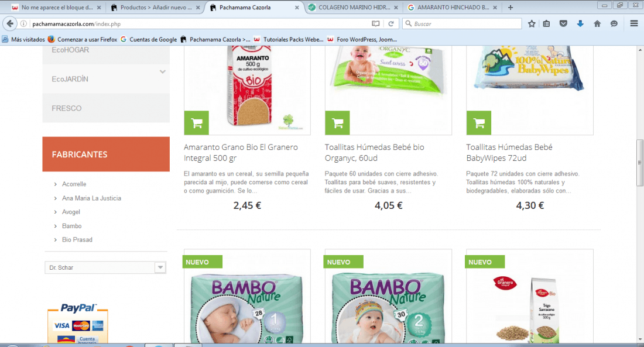Add BabyWipes 72ud to cart
The height and width of the screenshot is (347, 644).
click(478, 123)
